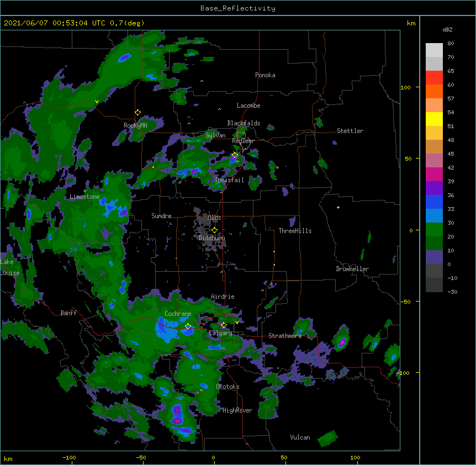The image size is (476, 465).
Task: Pick the green 30 dBZ legend swatch
Action: click(434, 230)
